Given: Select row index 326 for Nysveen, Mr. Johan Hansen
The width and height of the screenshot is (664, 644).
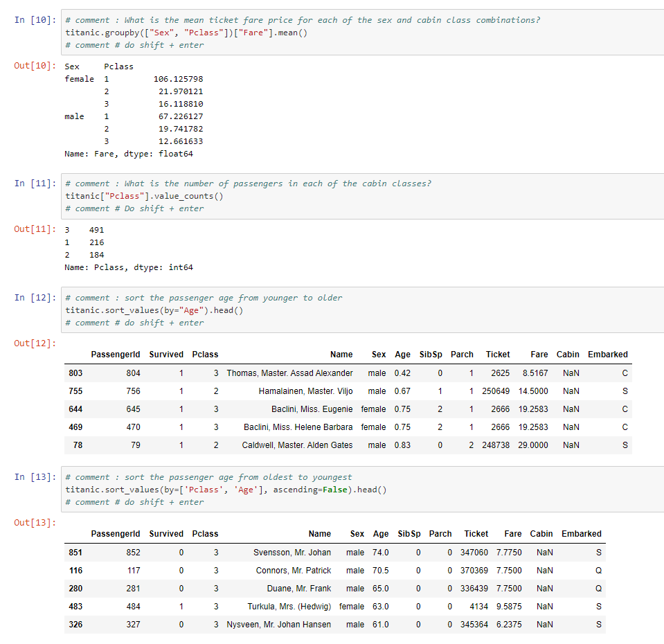Looking at the screenshot, I should [x=75, y=625].
